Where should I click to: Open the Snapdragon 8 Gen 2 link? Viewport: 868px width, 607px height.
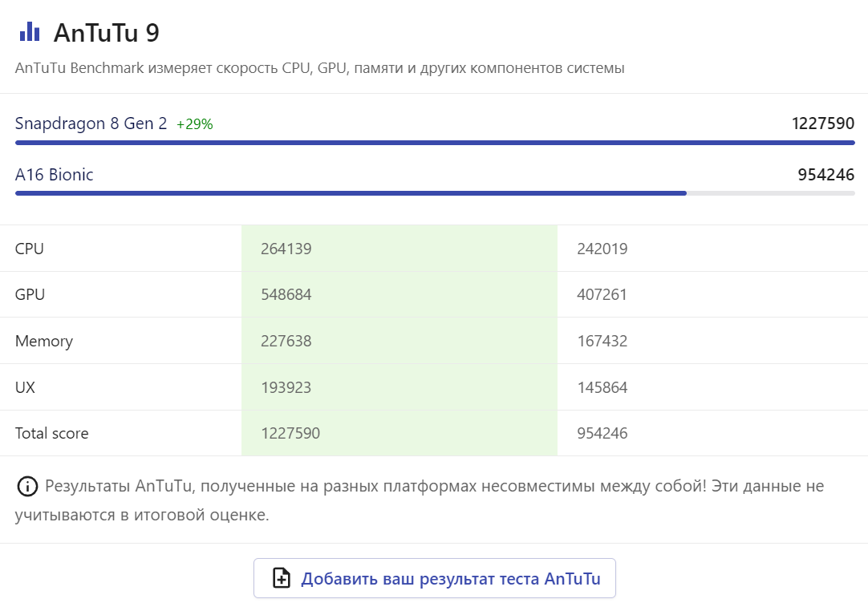[x=91, y=123]
